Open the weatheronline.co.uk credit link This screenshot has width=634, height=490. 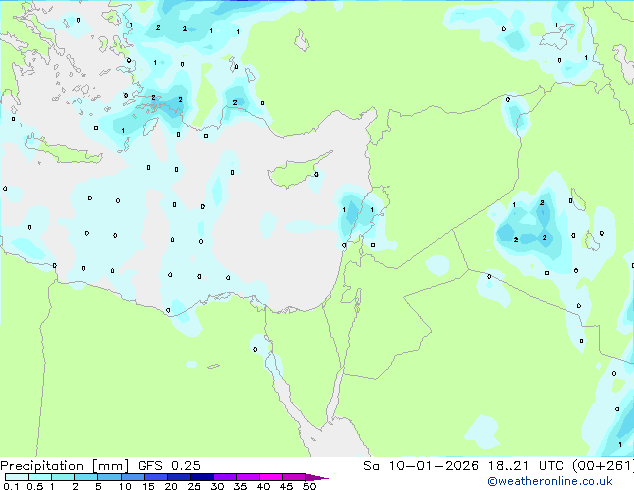[550, 481]
